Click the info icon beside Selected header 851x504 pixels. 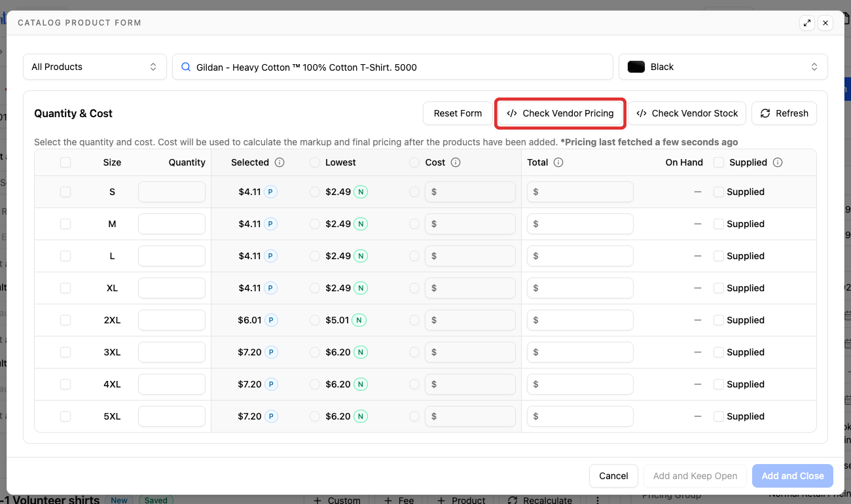point(280,162)
